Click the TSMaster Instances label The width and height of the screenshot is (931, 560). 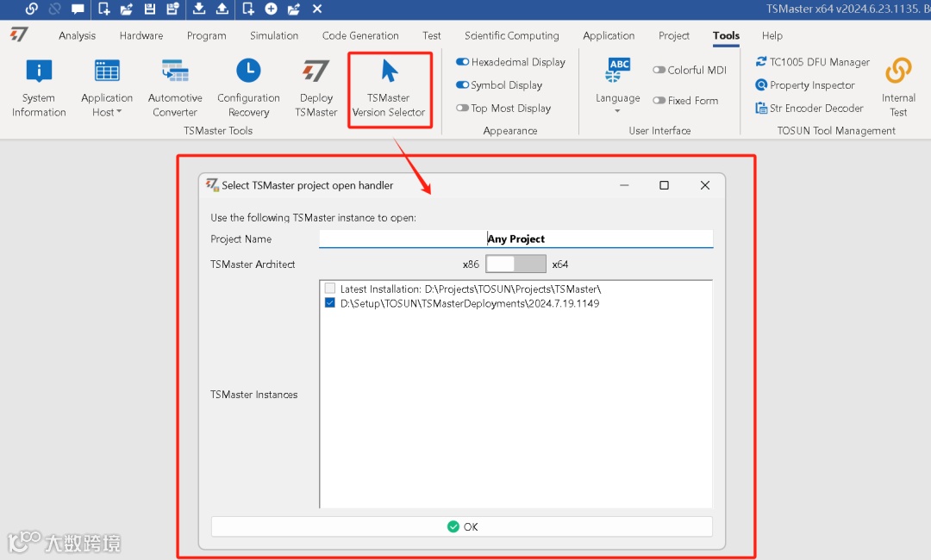coord(254,395)
